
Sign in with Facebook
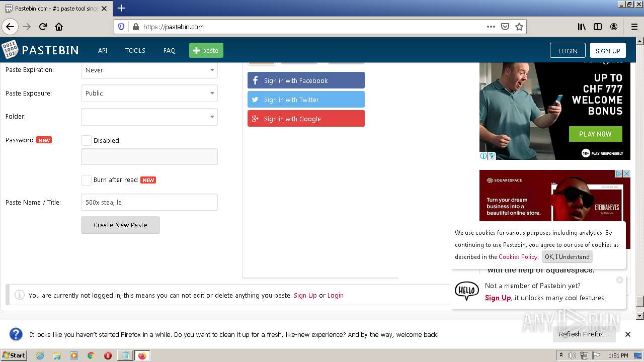coord(306,80)
